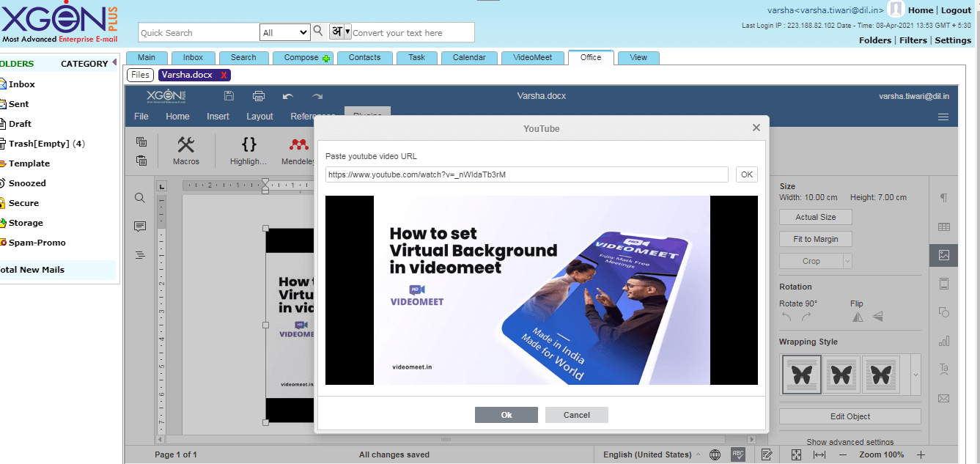This screenshot has width=980, height=464.
Task: Click the Cancel button in YouTube dialog
Action: coord(577,415)
